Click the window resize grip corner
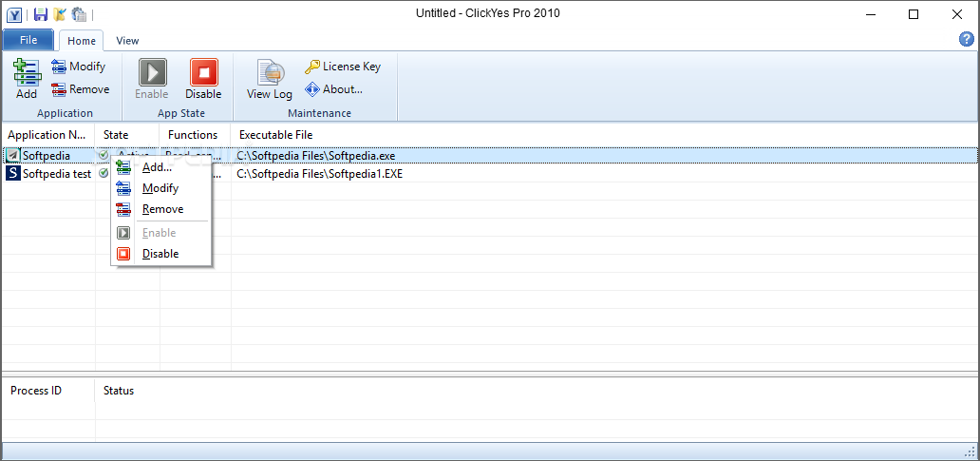980x461 pixels. click(970, 451)
